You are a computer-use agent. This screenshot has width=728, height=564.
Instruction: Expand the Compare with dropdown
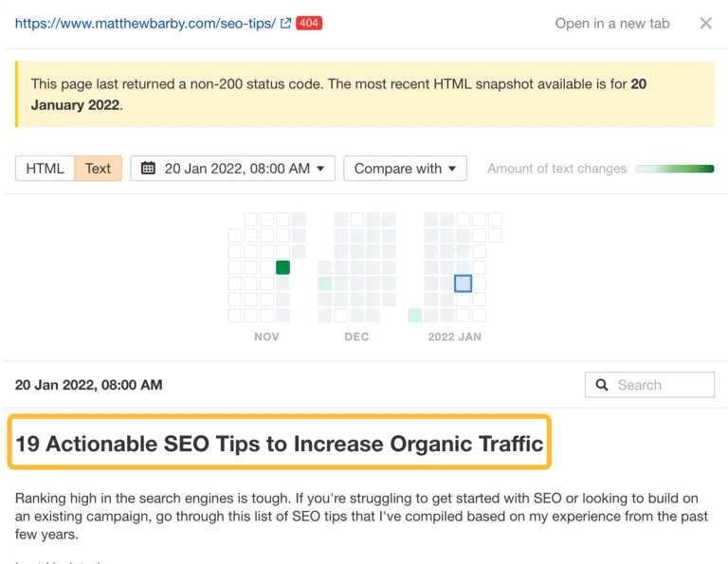pyautogui.click(x=405, y=168)
